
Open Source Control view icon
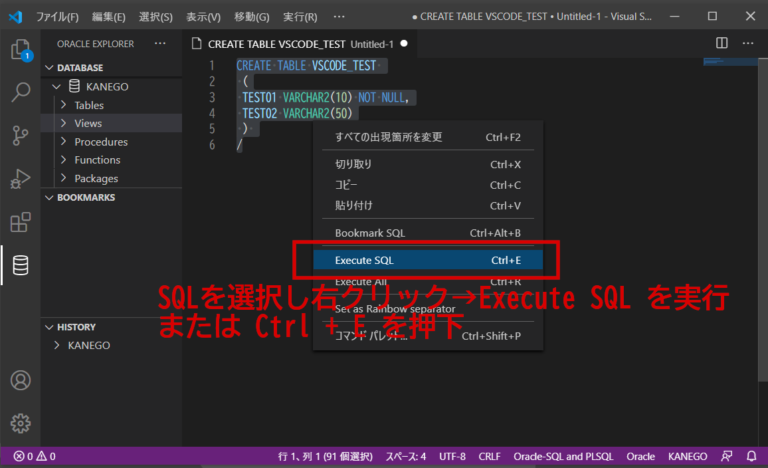[21, 135]
